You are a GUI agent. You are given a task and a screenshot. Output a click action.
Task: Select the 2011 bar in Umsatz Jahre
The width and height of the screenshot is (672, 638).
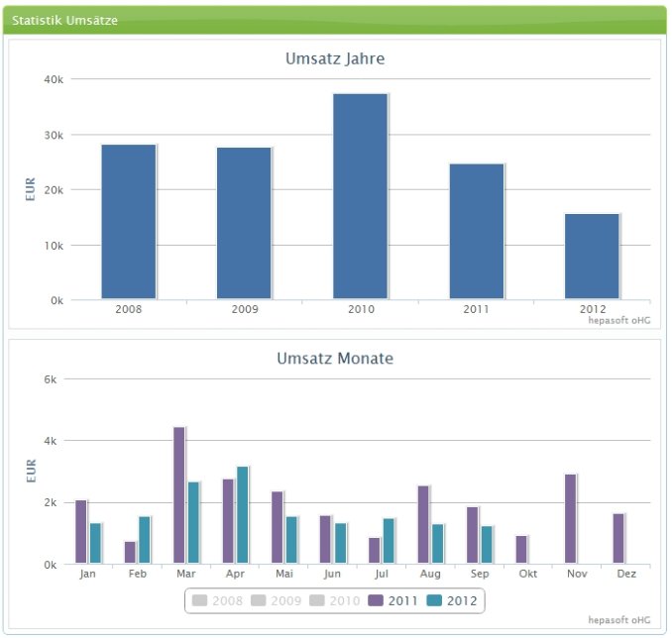(476, 231)
